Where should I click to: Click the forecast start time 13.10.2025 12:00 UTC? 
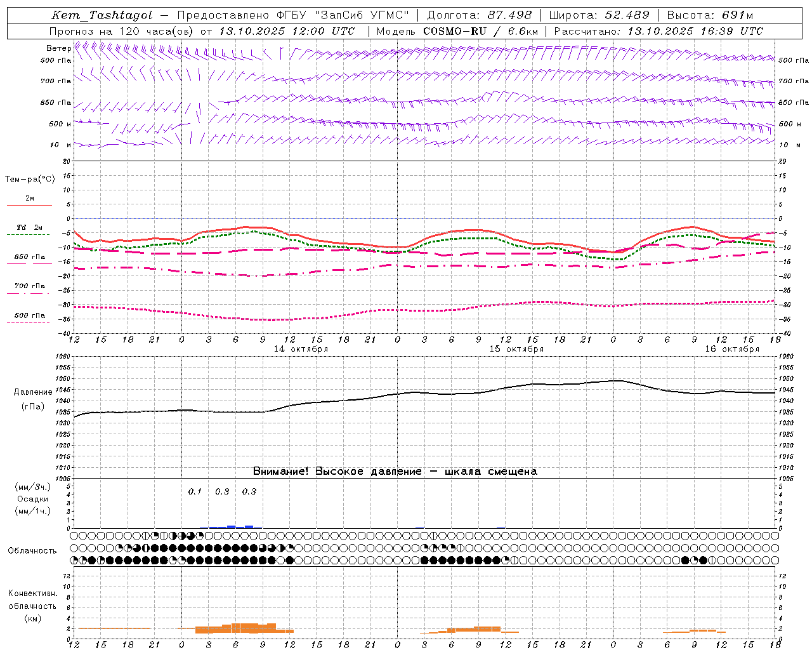[x=287, y=31]
